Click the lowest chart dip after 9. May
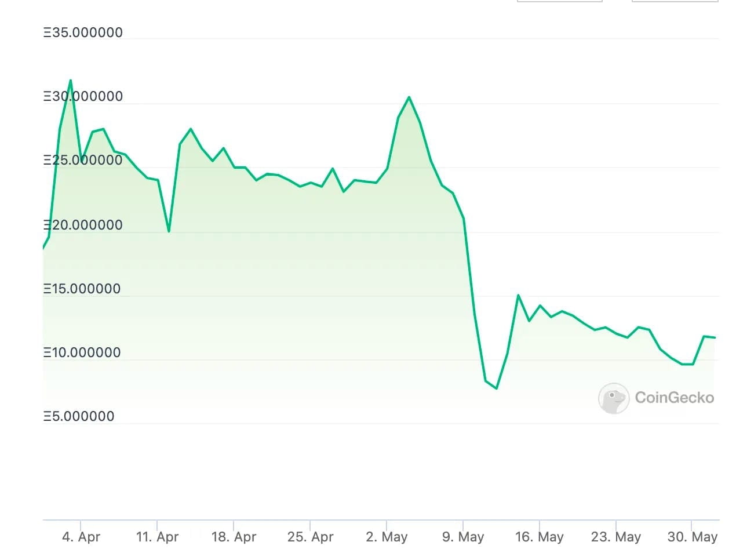736x560 pixels. (x=497, y=388)
